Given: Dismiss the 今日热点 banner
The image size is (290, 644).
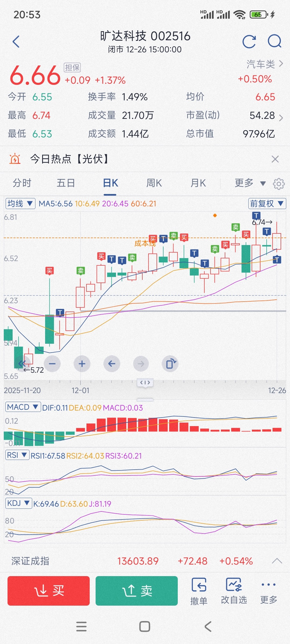Looking at the screenshot, I should 275,159.
